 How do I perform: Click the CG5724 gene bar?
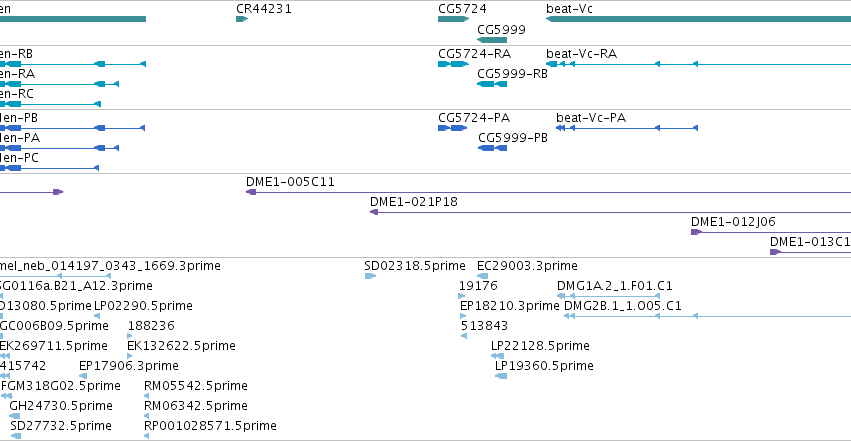coord(453,20)
